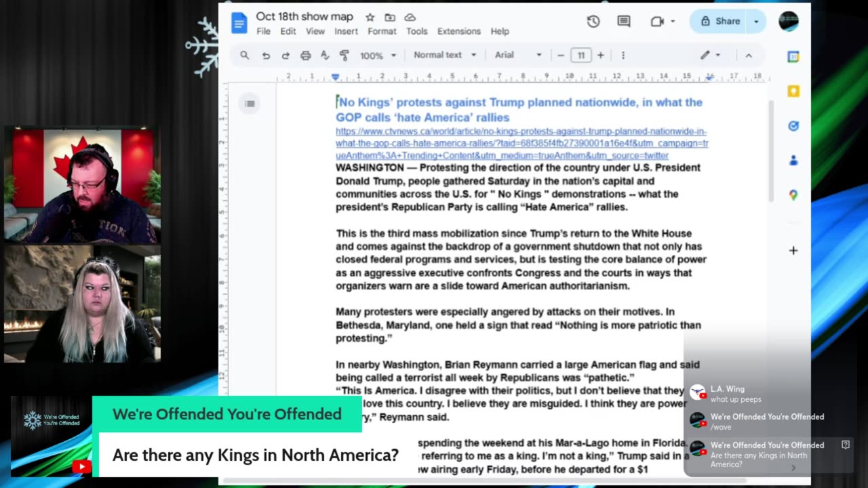Search the menus magnifier icon
This screenshot has height=488, width=868.
click(245, 56)
